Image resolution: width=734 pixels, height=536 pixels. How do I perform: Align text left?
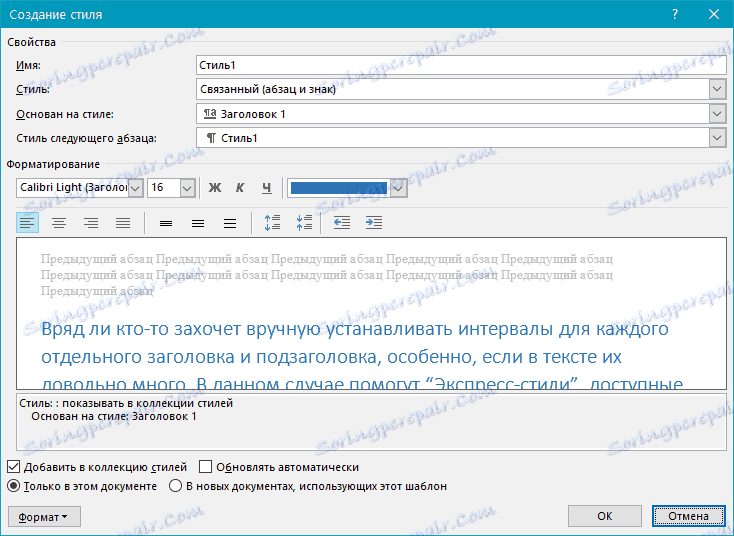[x=27, y=223]
